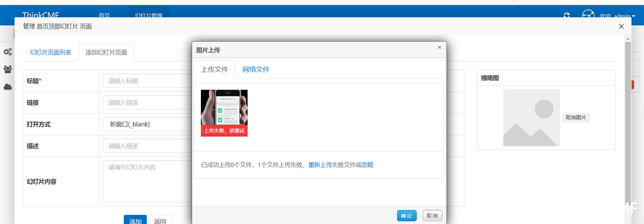Click the 确定 button in upload dialog
This screenshot has height=224, width=644.
coord(407,216)
